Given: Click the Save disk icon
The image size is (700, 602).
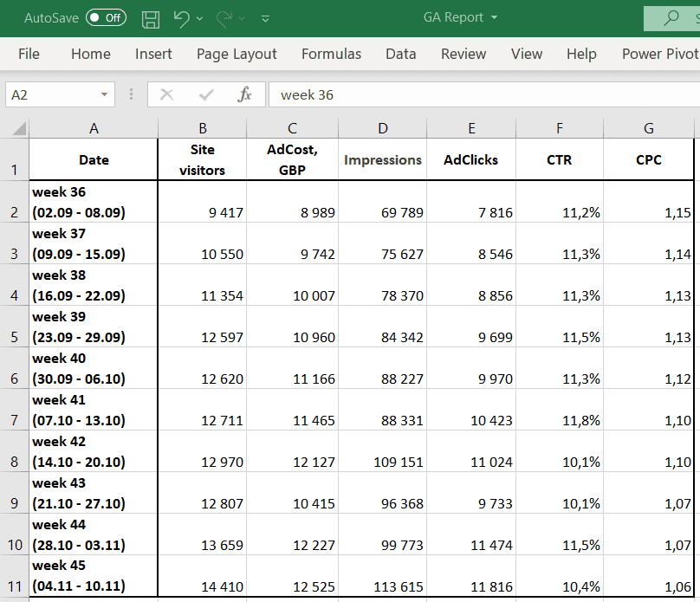Looking at the screenshot, I should click(151, 19).
